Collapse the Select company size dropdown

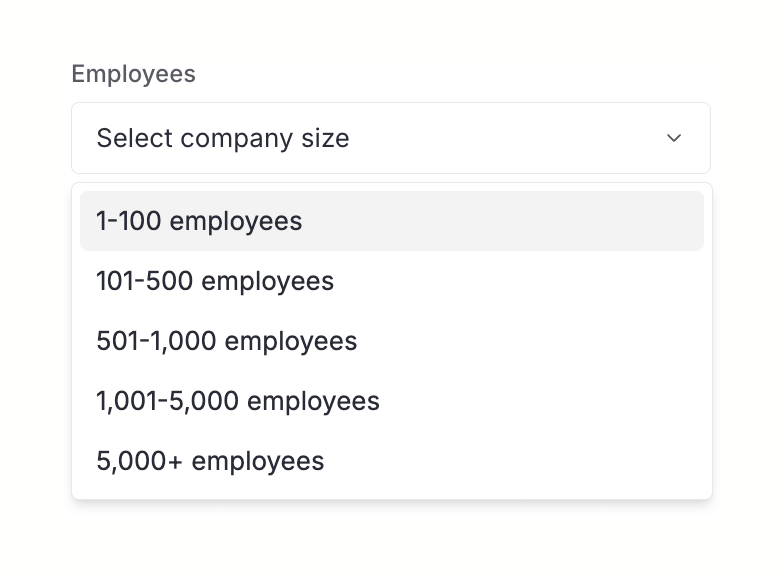pos(390,138)
